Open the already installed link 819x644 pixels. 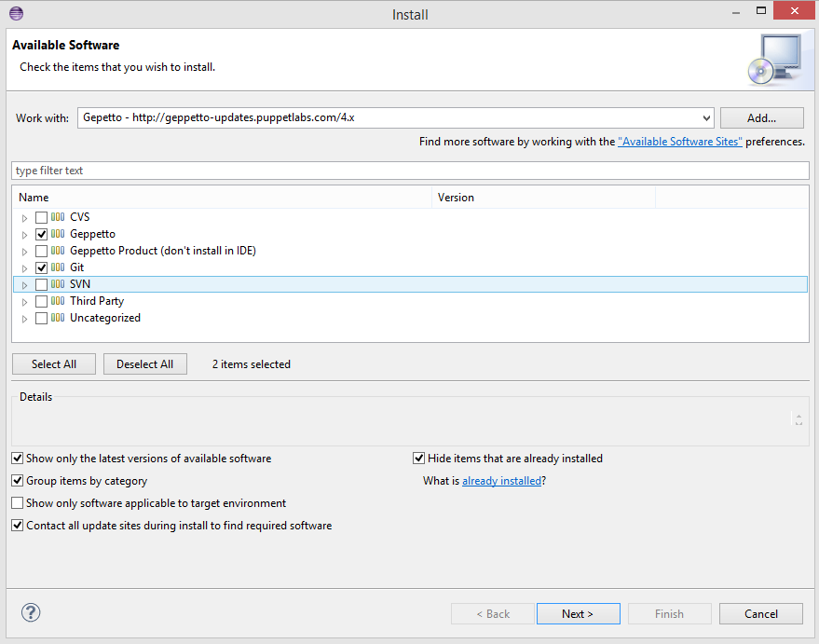point(501,481)
